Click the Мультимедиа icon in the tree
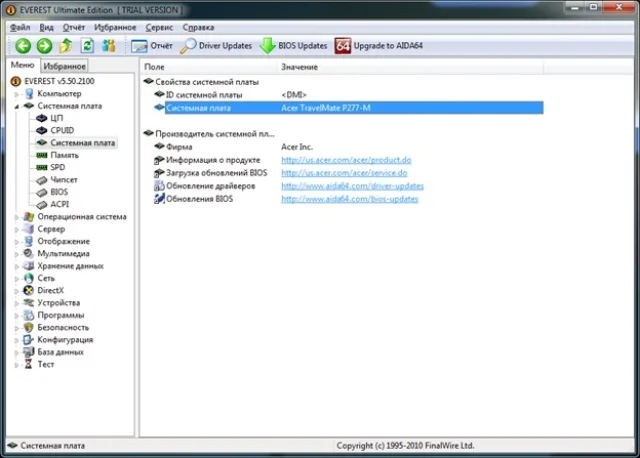The height and width of the screenshot is (458, 640). pos(29,253)
